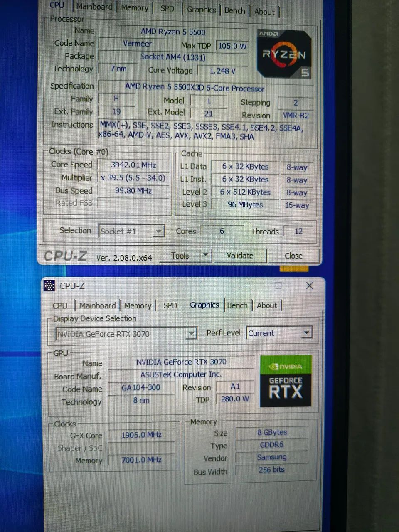Click the GPU Revision value A1
The height and width of the screenshot is (532, 399).
point(235,387)
